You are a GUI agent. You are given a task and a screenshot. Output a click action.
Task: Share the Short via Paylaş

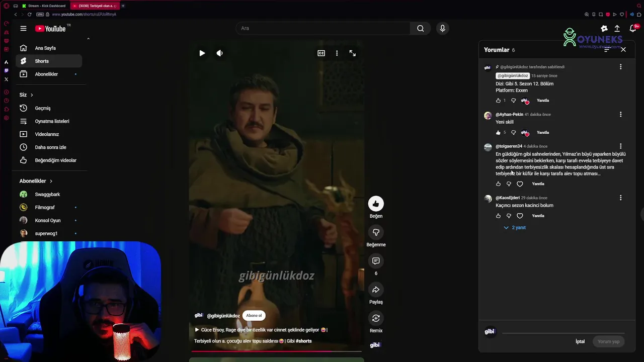click(376, 290)
